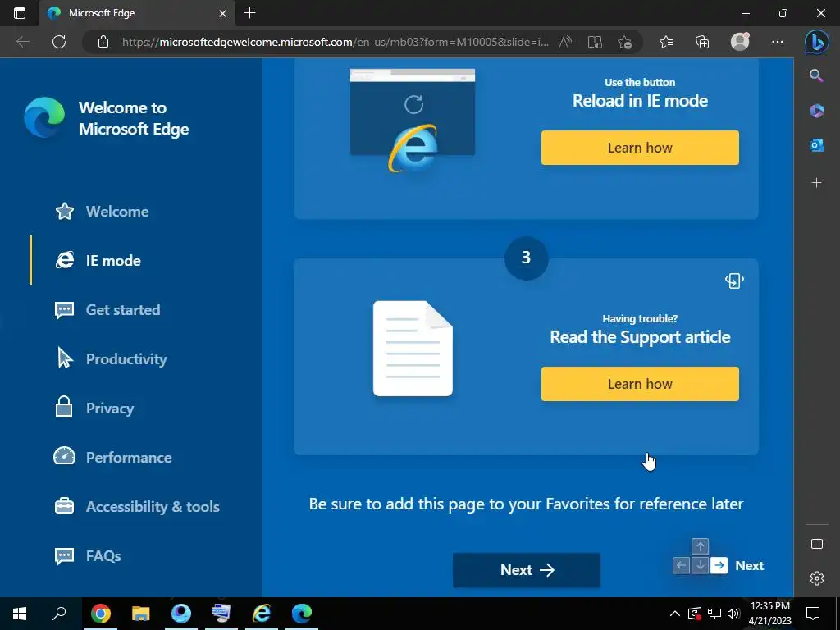The width and height of the screenshot is (840, 630).
Task: Click the left arrow key icon
Action: 681,565
